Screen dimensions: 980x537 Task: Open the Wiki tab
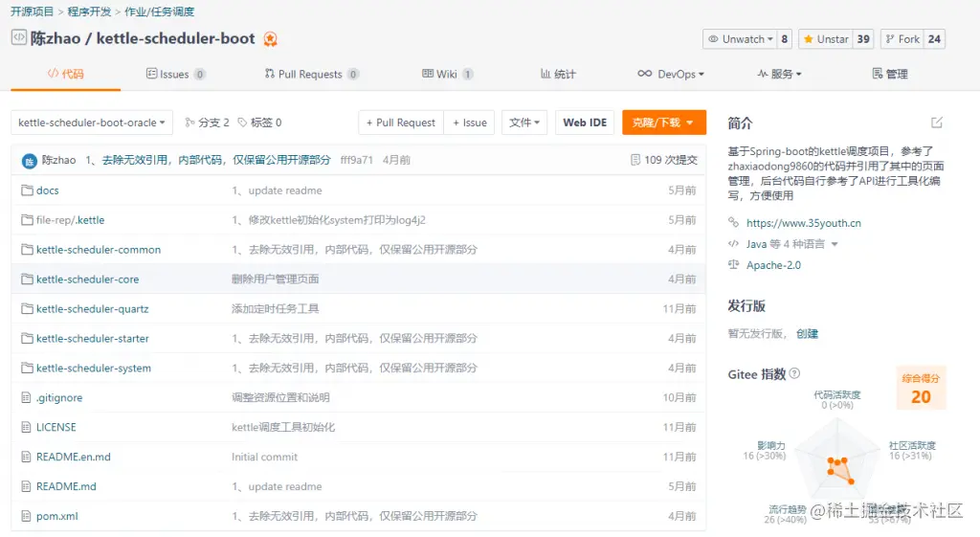point(448,74)
